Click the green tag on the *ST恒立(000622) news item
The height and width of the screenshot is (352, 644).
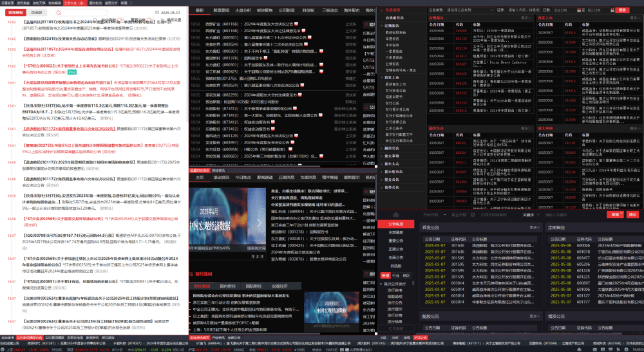(72, 72)
